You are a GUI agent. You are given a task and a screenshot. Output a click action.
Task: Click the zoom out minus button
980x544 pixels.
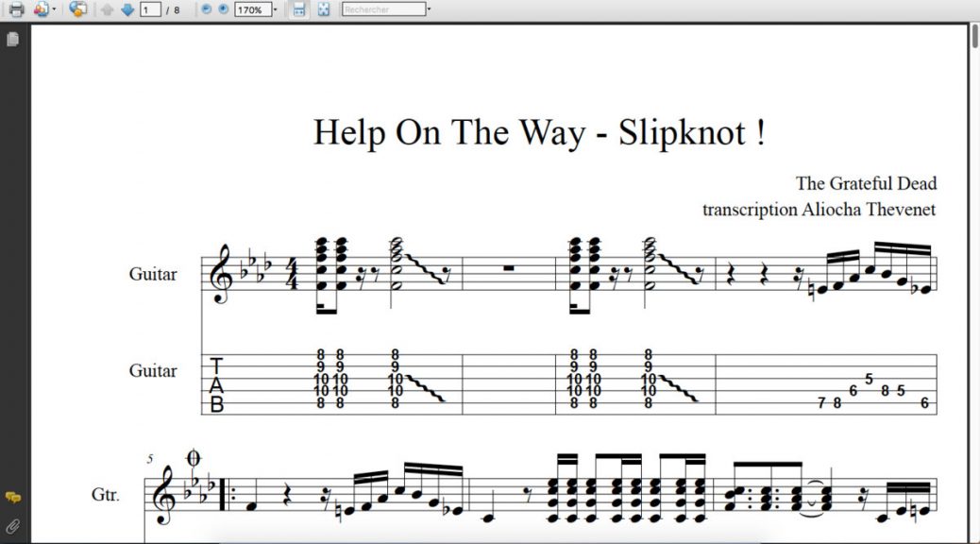tap(206, 9)
